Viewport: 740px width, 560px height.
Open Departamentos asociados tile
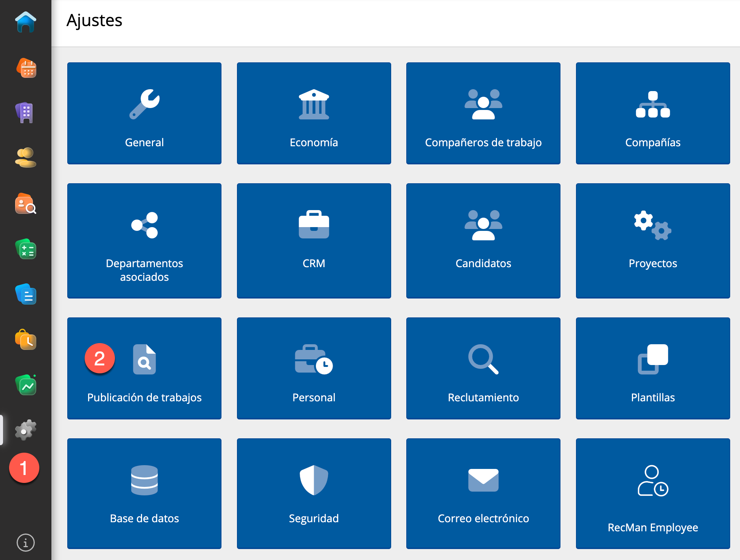144,241
